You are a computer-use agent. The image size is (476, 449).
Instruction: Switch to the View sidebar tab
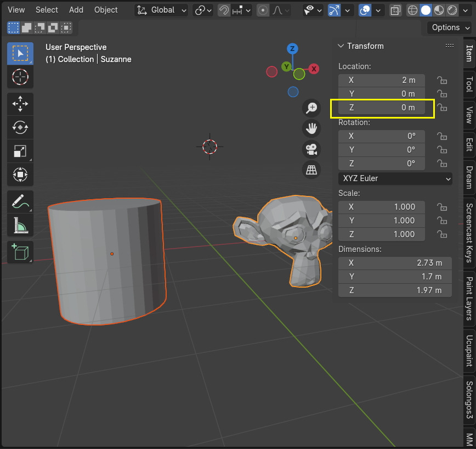[469, 115]
